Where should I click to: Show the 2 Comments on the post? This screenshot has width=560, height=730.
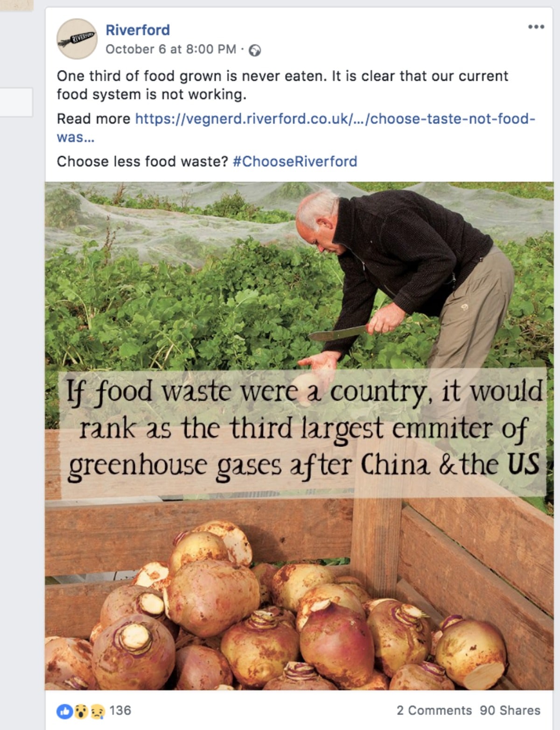tap(434, 710)
